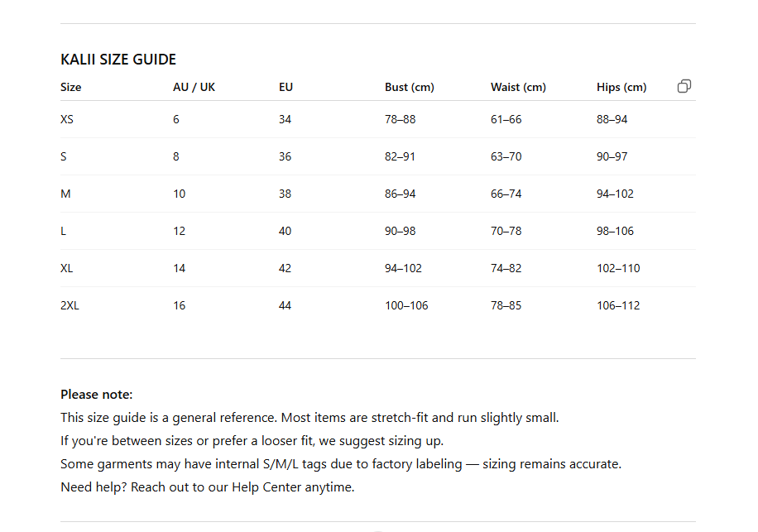The height and width of the screenshot is (532, 758).
Task: Select the 2XL size row label
Action: click(x=70, y=305)
